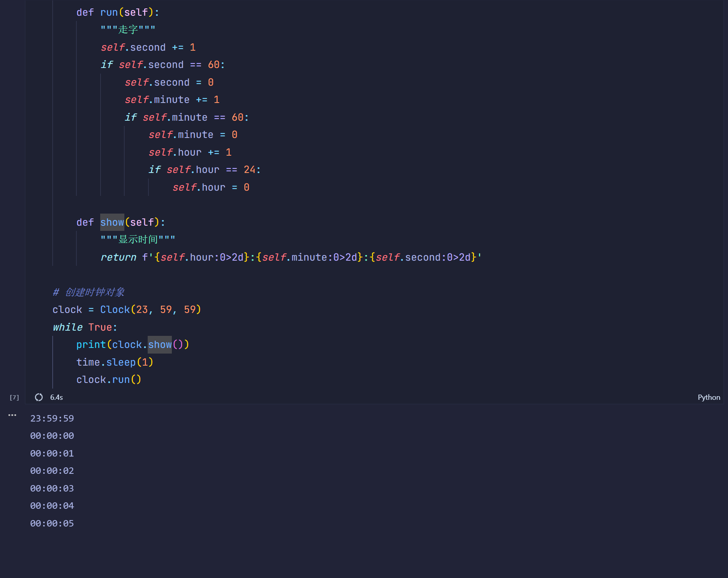
Task: Select the Python language label
Action: pyautogui.click(x=709, y=397)
